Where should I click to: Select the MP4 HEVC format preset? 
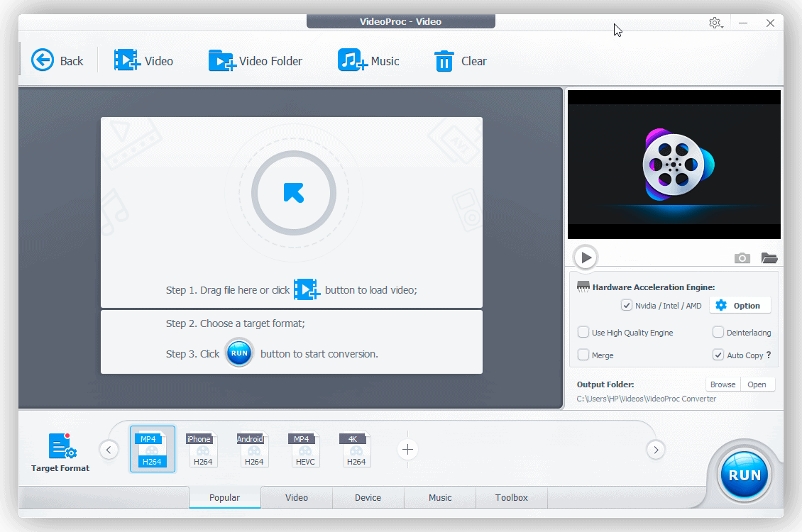pos(305,450)
